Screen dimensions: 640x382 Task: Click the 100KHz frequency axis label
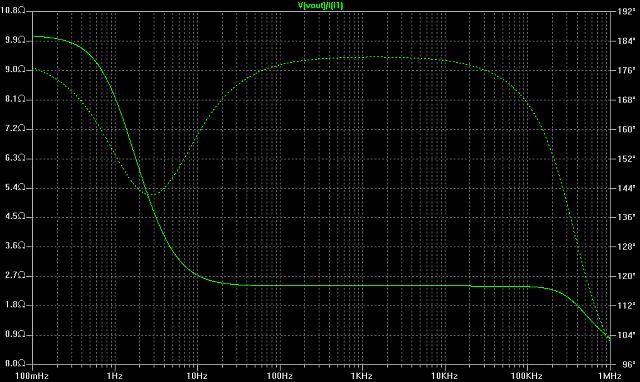(527, 376)
